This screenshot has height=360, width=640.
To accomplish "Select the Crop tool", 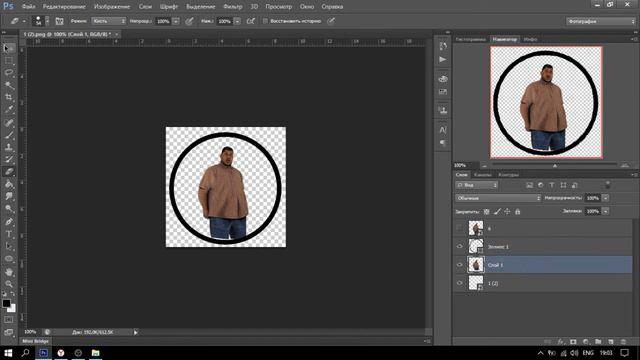I will pyautogui.click(x=9, y=97).
